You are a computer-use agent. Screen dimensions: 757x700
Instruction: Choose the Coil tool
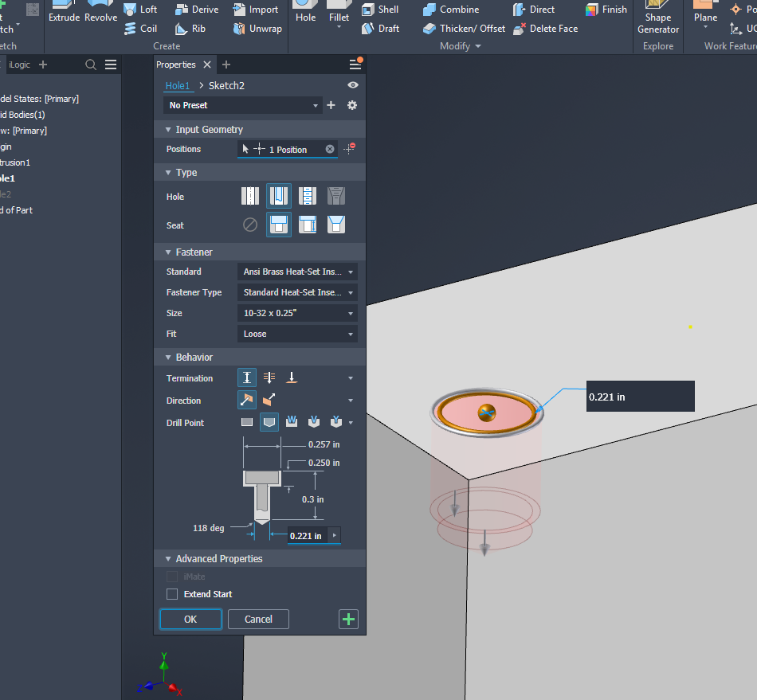(140, 29)
